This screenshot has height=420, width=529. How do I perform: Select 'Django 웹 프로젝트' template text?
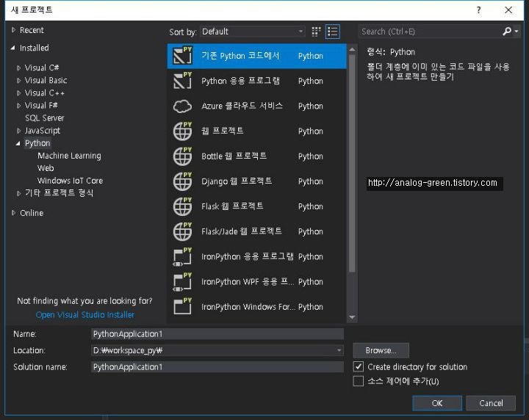[237, 181]
